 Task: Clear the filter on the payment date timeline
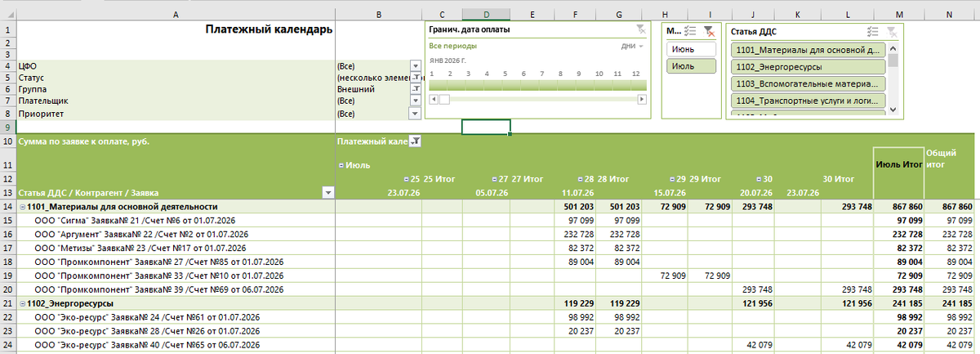click(x=640, y=29)
